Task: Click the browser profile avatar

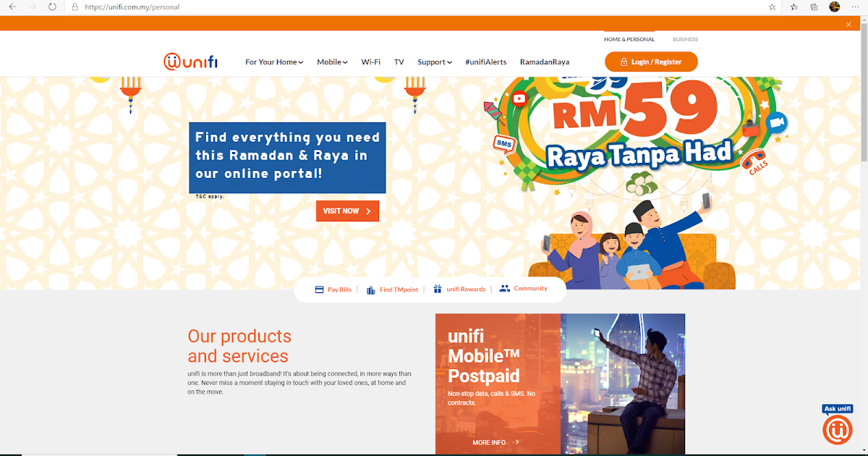Action: (x=834, y=7)
